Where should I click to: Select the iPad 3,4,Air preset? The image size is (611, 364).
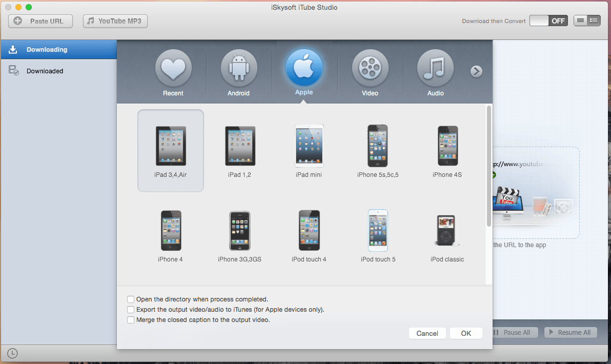171,151
